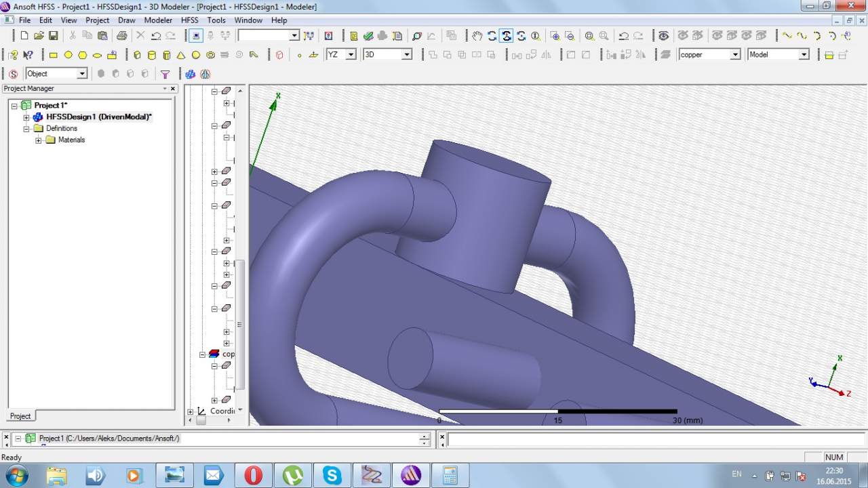Choose the Draw cone tool
The width and height of the screenshot is (868, 488).
[181, 55]
